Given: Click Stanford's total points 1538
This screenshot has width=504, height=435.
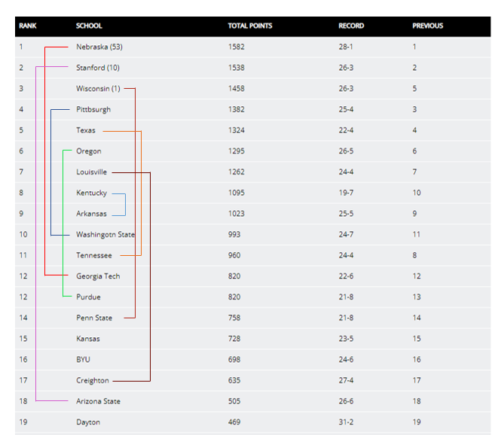Looking at the screenshot, I should 237,68.
